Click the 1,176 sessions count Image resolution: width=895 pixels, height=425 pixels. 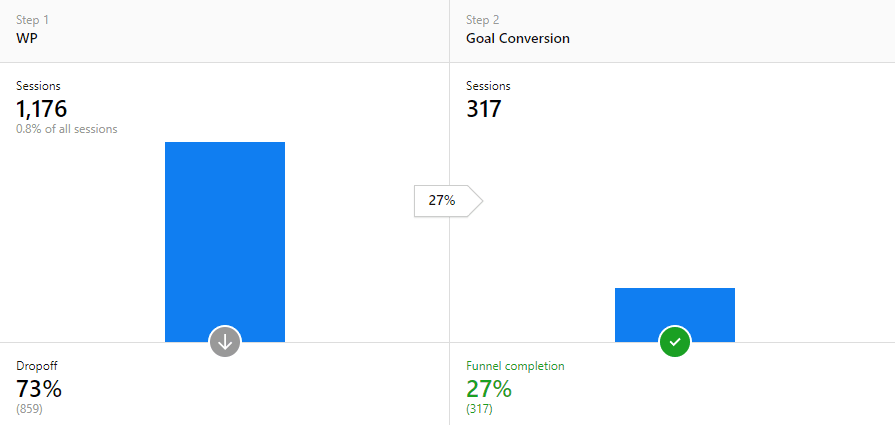pos(42,108)
